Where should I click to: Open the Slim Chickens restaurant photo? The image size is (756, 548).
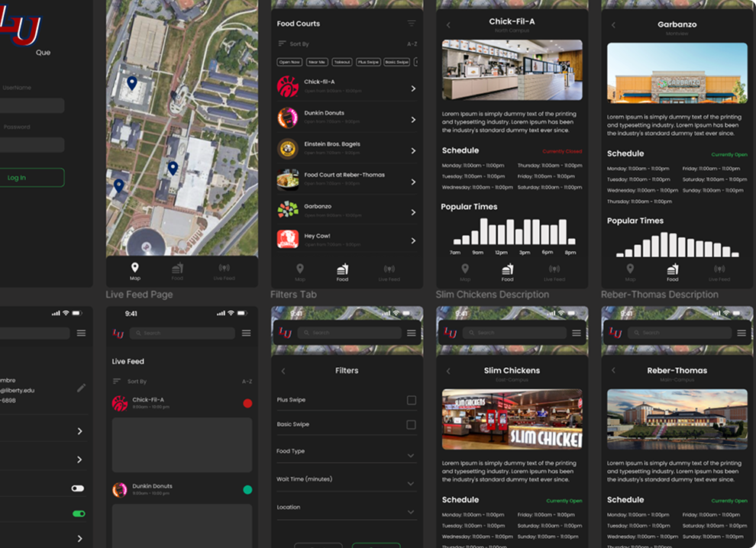[x=512, y=419]
